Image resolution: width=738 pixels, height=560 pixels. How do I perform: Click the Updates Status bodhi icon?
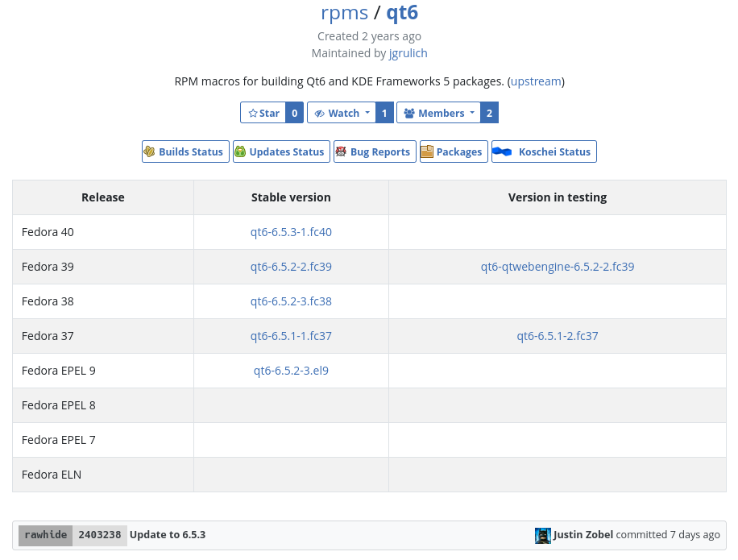[240, 151]
